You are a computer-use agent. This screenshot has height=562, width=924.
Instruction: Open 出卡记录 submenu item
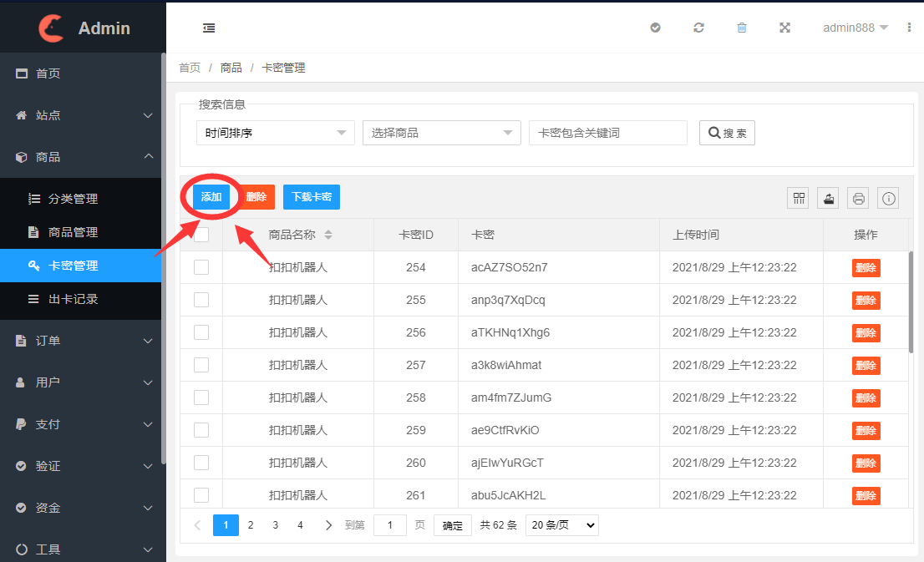(x=81, y=299)
